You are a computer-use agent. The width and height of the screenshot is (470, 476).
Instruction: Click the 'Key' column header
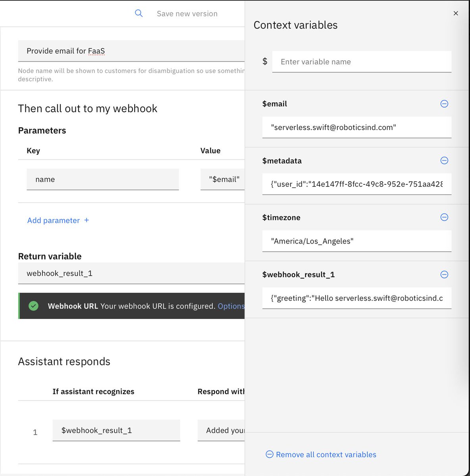[33, 151]
